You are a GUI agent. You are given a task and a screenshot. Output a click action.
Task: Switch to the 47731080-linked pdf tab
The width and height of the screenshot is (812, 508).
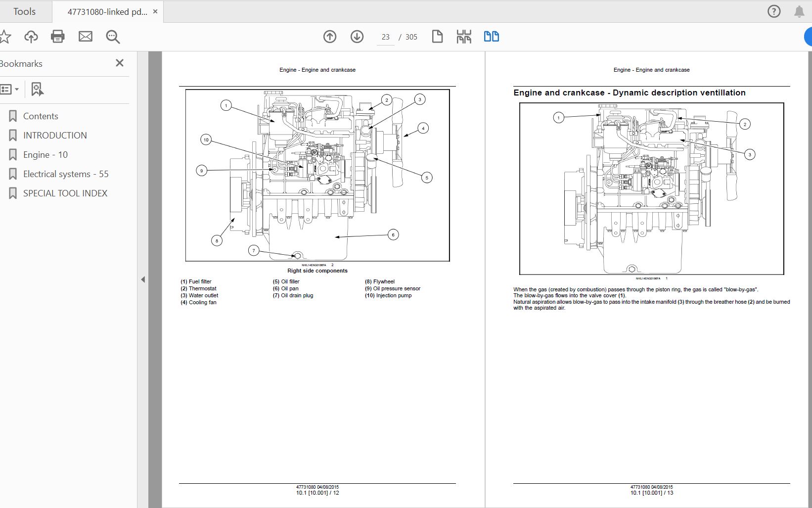pyautogui.click(x=107, y=12)
